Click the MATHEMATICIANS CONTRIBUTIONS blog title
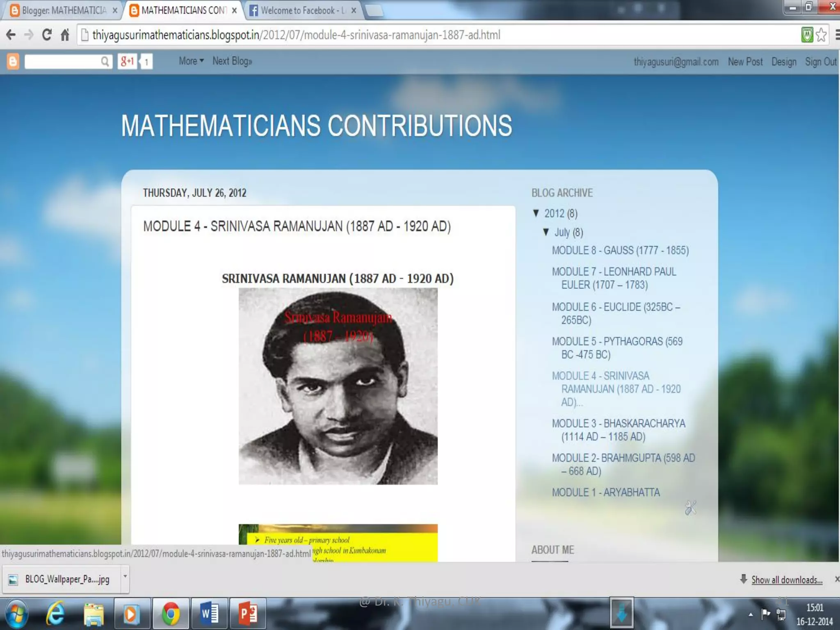840x630 pixels. point(317,126)
